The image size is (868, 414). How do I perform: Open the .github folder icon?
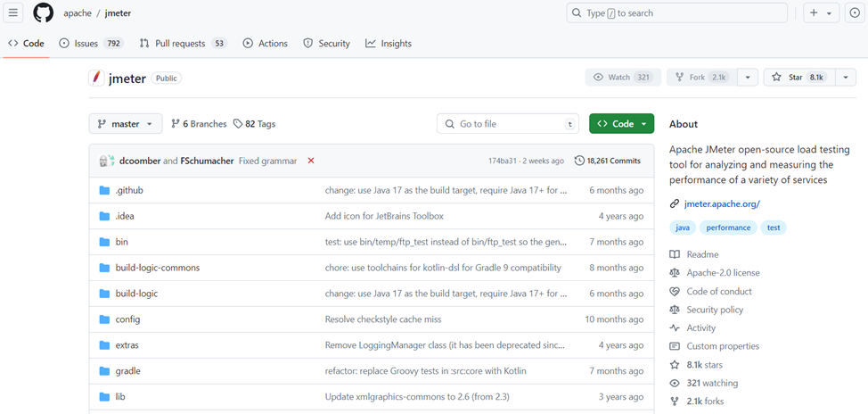pos(104,190)
